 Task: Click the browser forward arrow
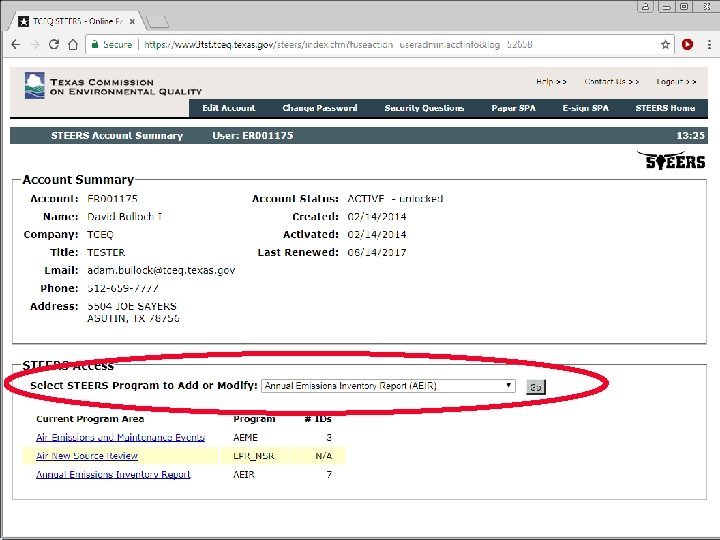coord(34,45)
